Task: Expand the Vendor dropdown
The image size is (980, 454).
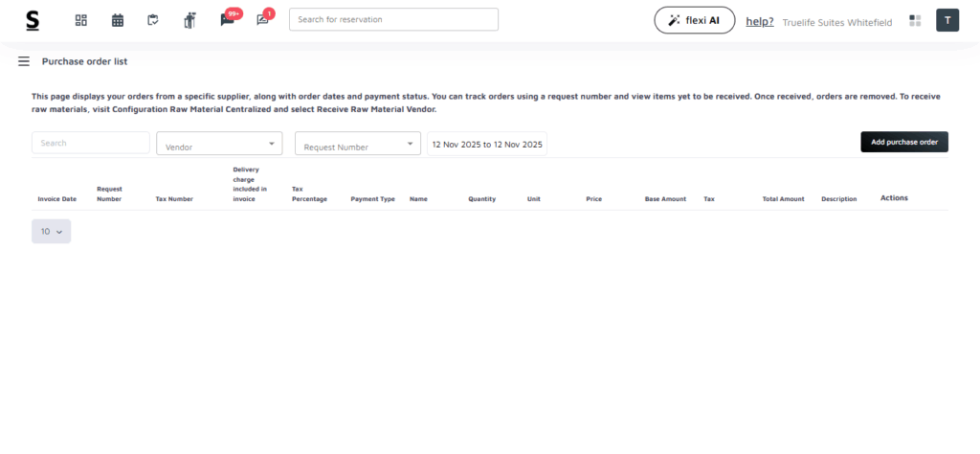Action: tap(219, 144)
